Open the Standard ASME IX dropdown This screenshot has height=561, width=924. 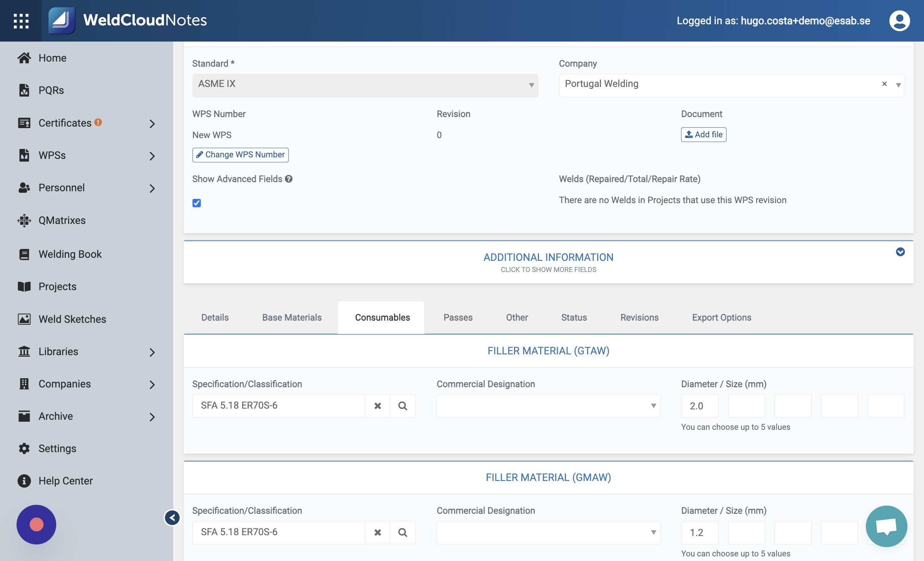click(x=365, y=85)
